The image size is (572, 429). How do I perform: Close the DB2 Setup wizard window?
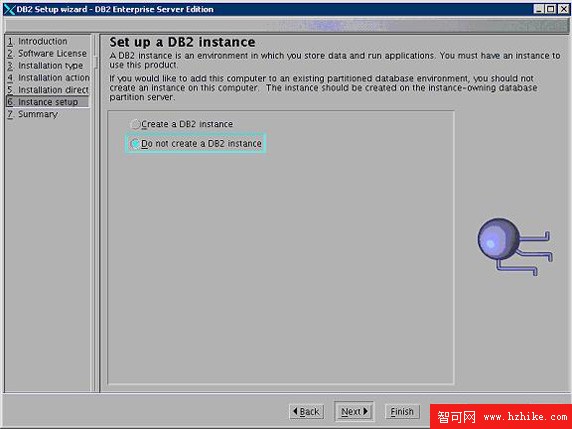(563, 9)
